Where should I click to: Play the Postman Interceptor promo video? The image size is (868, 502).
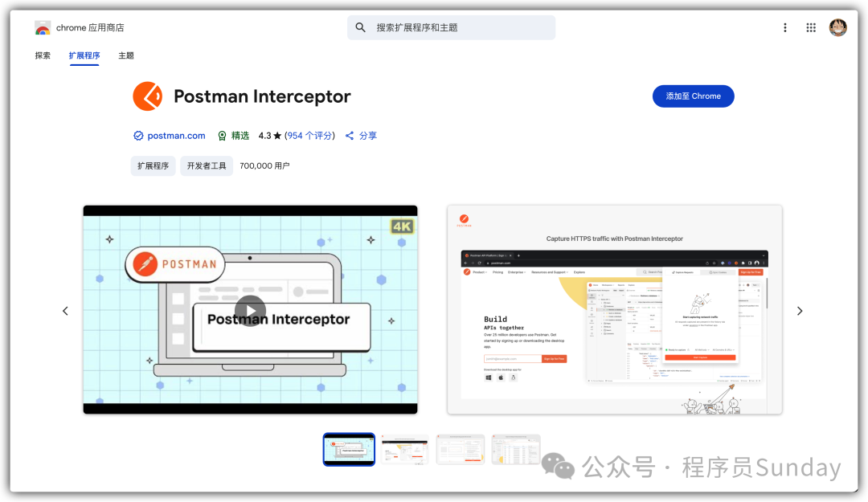pyautogui.click(x=250, y=311)
